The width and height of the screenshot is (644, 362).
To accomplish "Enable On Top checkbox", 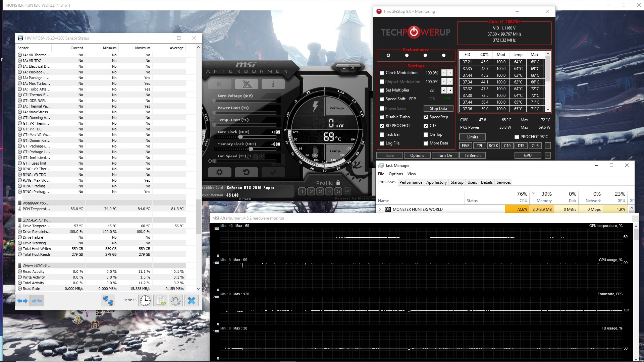I will pos(426,134).
